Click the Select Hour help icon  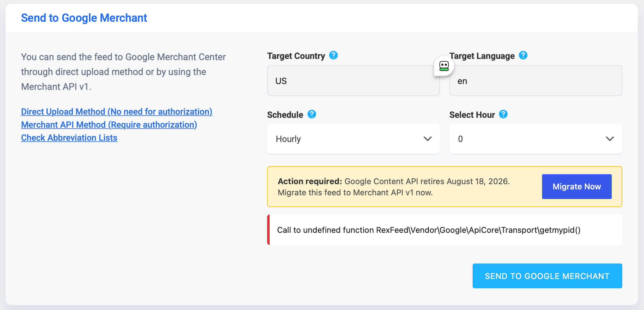[503, 114]
